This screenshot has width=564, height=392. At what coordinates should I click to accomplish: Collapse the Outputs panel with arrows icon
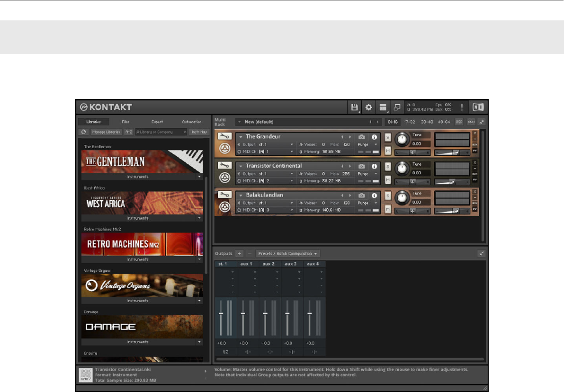pyautogui.click(x=482, y=254)
